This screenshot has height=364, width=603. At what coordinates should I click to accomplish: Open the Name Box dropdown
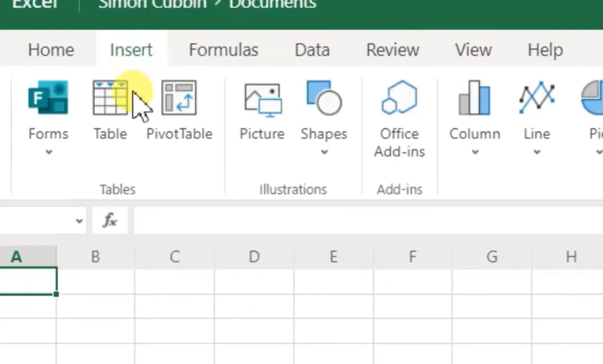pyautogui.click(x=79, y=221)
